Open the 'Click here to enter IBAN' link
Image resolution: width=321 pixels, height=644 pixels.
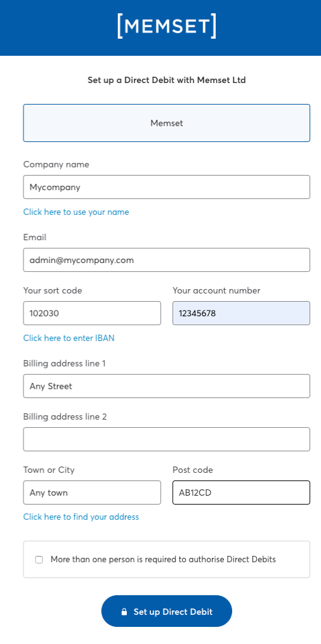(69, 338)
